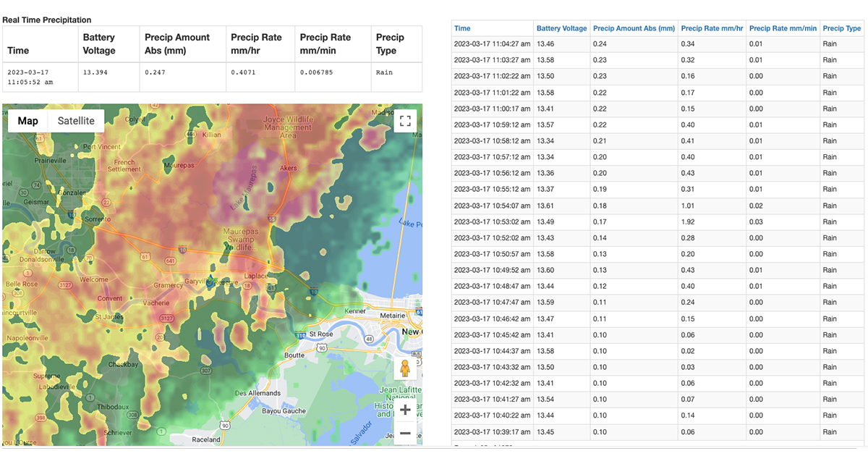Enter fullscreen mode on the map

(x=405, y=121)
